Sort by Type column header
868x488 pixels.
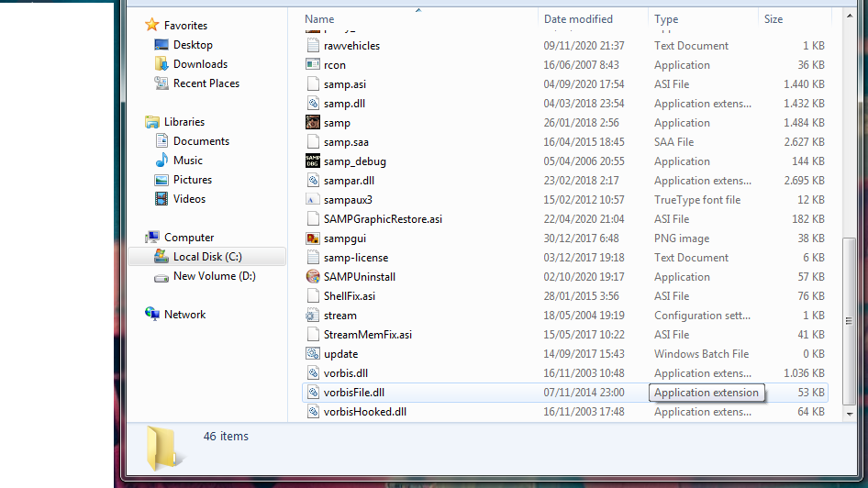click(666, 19)
